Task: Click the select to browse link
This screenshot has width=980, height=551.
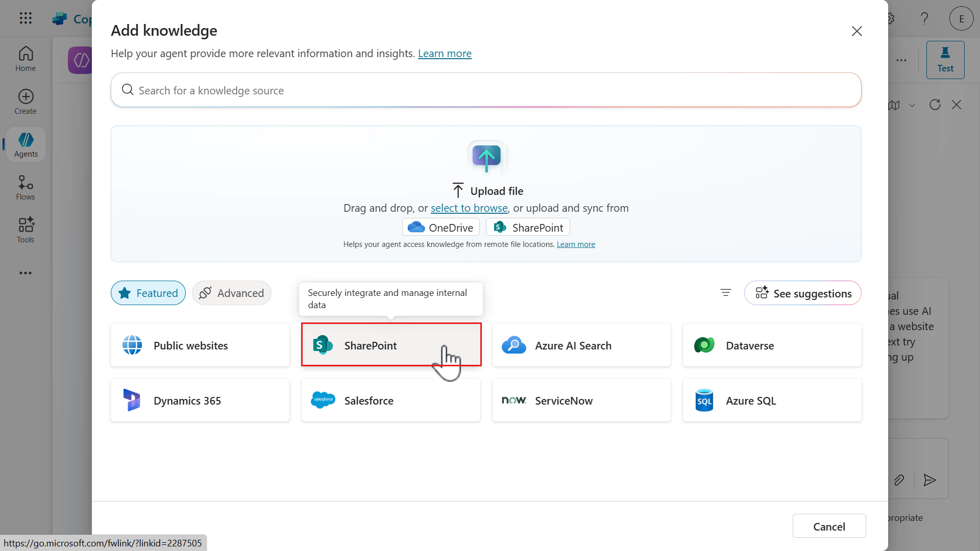Action: (469, 208)
